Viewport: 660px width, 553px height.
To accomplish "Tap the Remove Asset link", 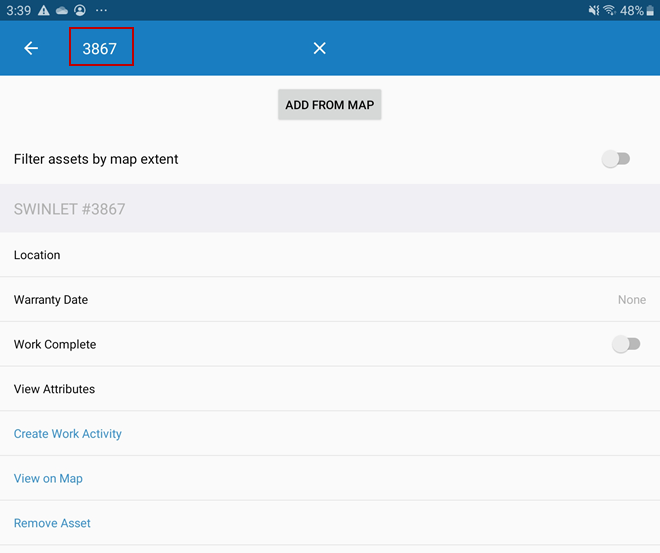I will 52,523.
